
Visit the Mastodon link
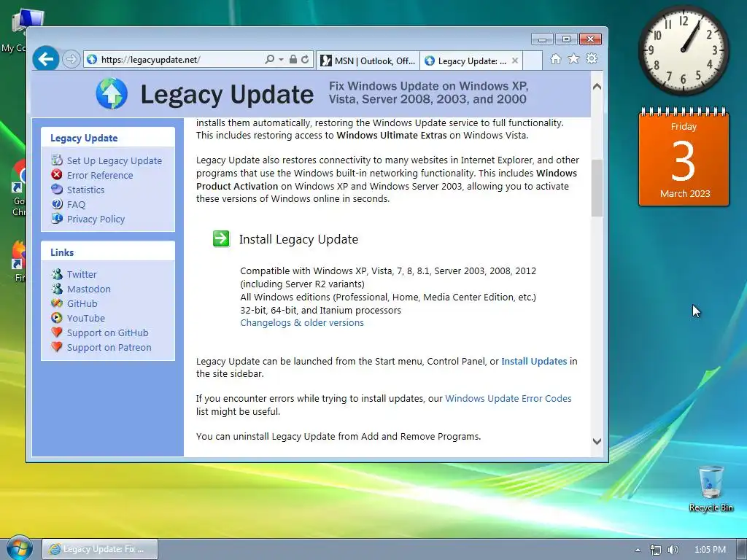88,289
